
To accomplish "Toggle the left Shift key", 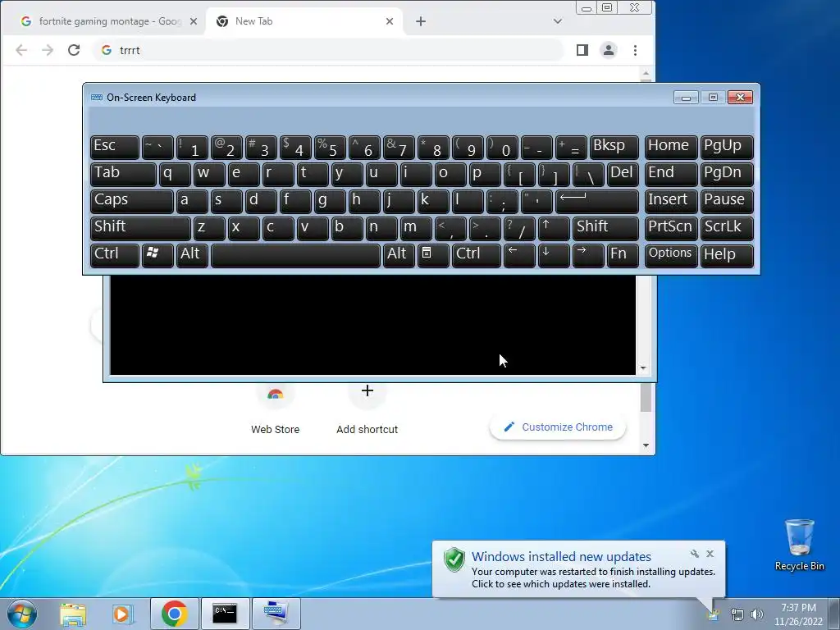I will [140, 228].
